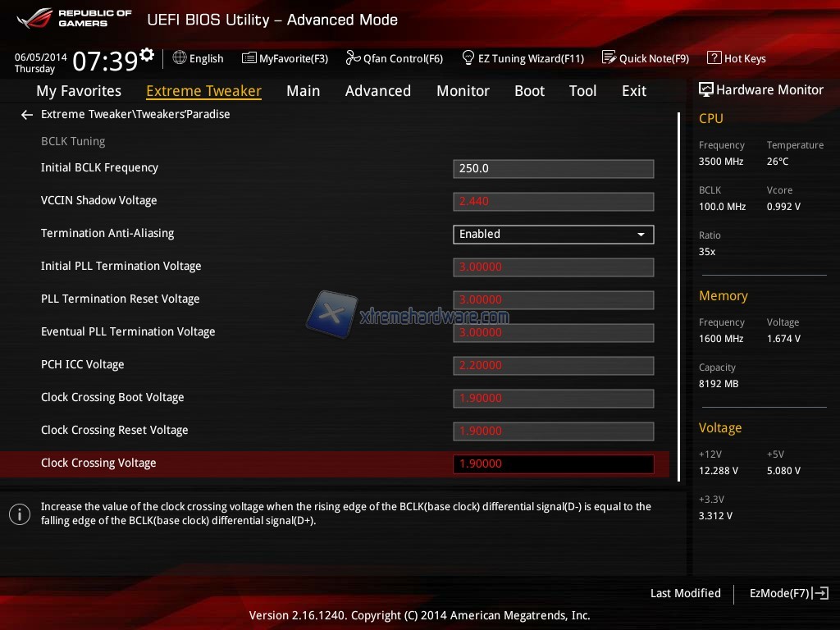Image resolution: width=840 pixels, height=630 pixels.
Task: Click the settings gear icon beside the clock
Action: 147,55
